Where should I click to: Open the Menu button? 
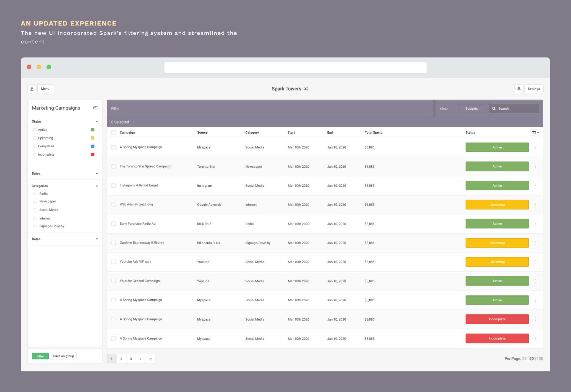pyautogui.click(x=45, y=89)
